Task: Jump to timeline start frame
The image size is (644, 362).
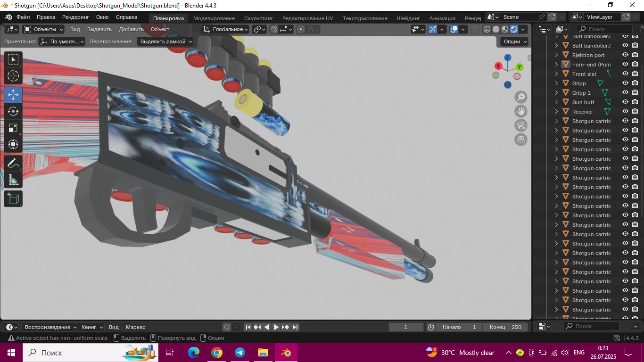Action: coord(248,327)
